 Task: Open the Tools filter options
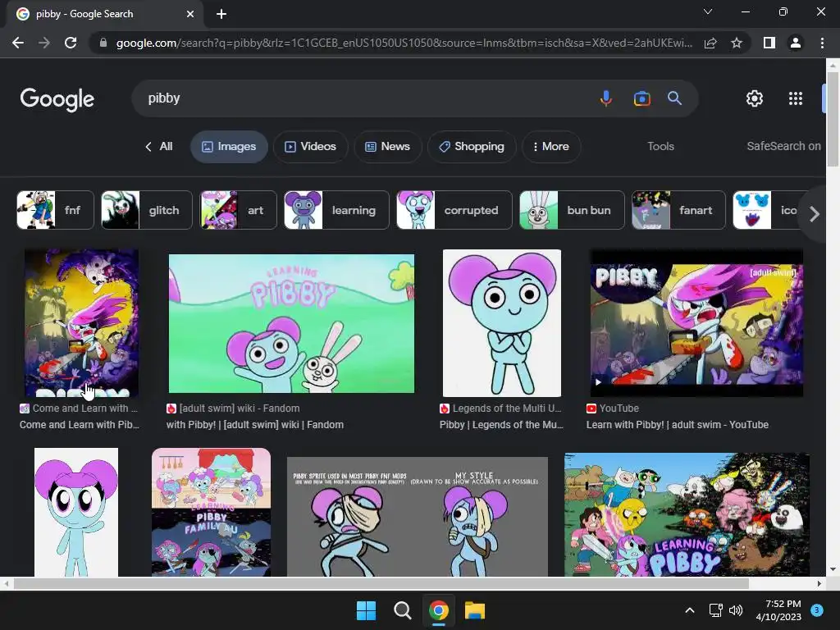click(x=660, y=146)
